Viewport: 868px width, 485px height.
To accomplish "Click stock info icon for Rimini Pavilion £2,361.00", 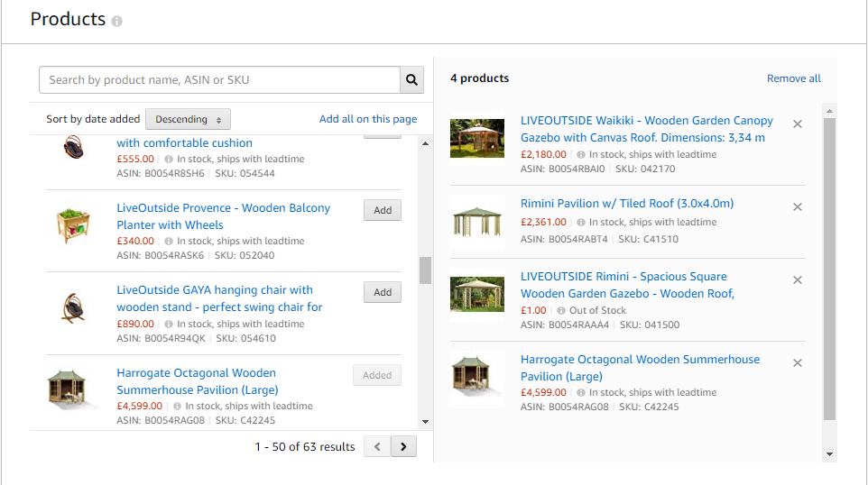I will coord(581,223).
